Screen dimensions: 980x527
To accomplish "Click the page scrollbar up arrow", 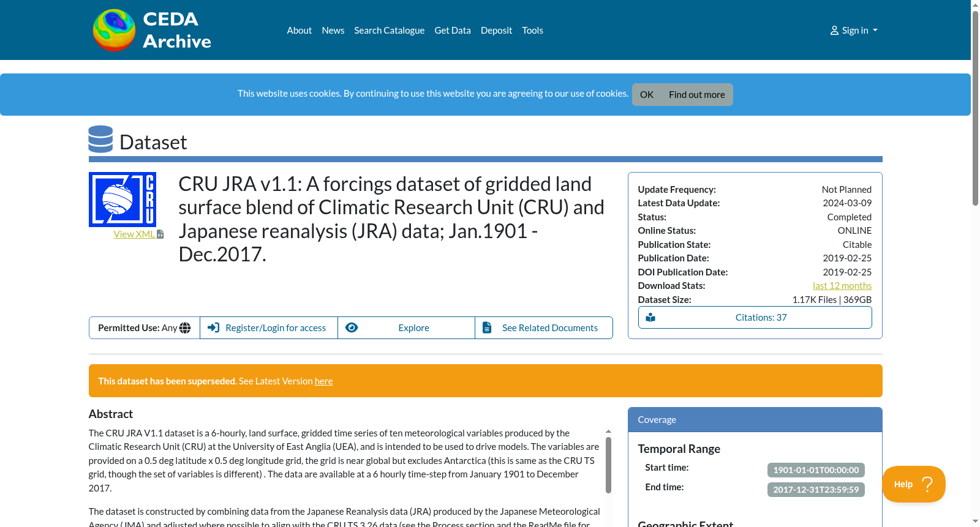I will [x=976, y=4].
